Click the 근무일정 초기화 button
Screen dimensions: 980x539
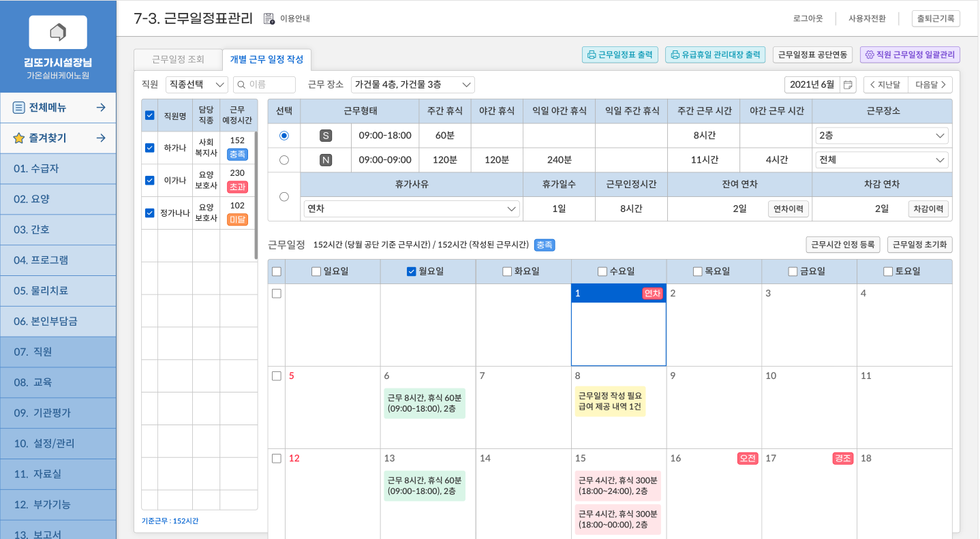(x=920, y=245)
